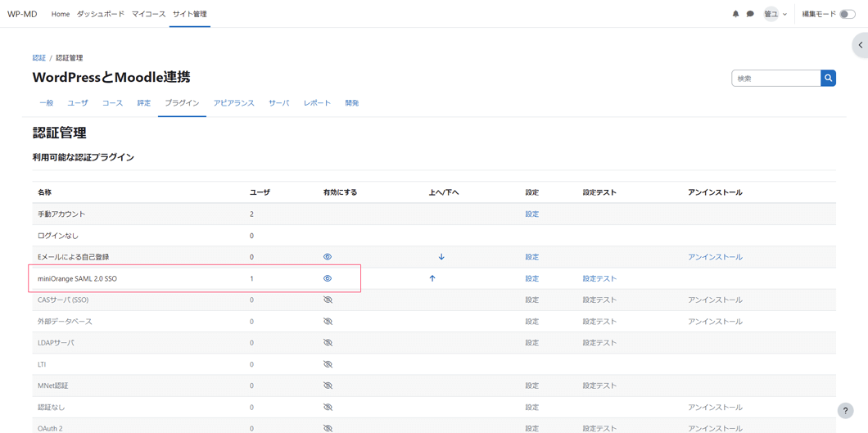Click the ログインなし row name
Image resolution: width=868 pixels, height=433 pixels.
click(x=58, y=236)
